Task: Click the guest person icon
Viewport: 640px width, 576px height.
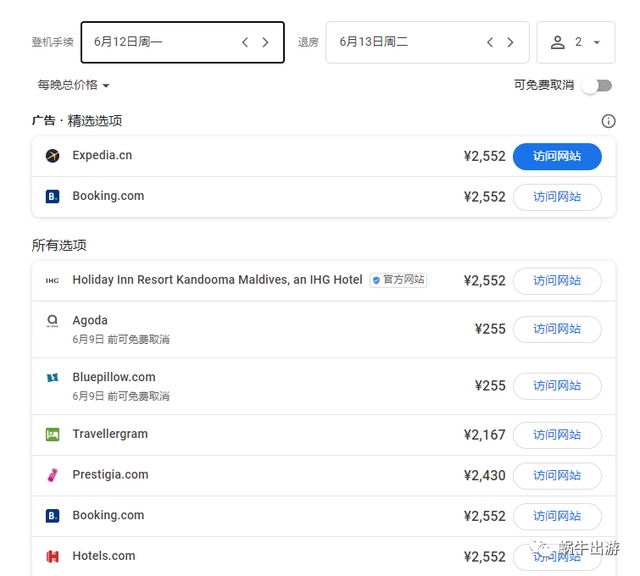Action: click(x=558, y=42)
